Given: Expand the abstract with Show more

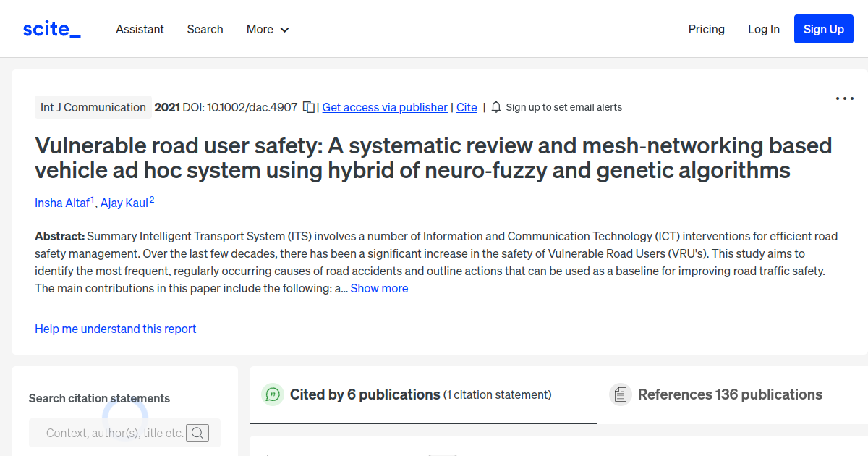Looking at the screenshot, I should pyautogui.click(x=379, y=287).
